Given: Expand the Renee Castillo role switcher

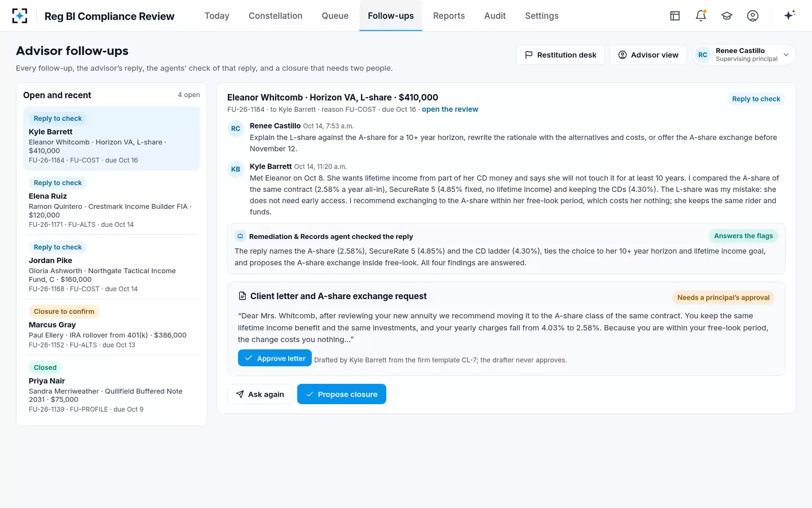Looking at the screenshot, I should (744, 55).
